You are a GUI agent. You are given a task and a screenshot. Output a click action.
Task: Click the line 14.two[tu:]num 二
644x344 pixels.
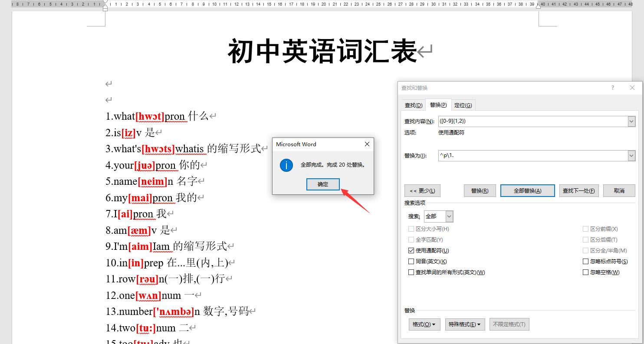click(148, 328)
